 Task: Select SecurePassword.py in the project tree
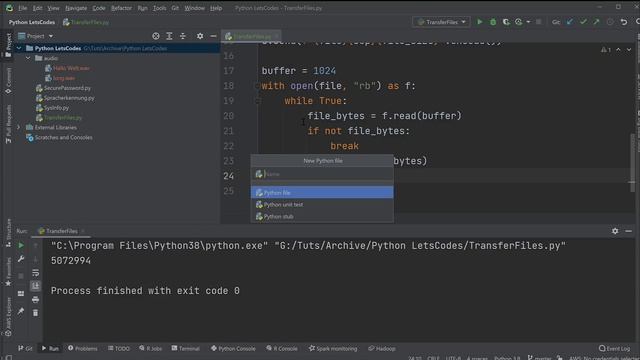[x=67, y=88]
